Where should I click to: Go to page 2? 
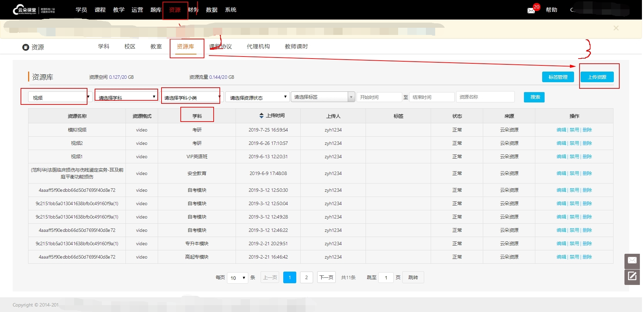pyautogui.click(x=307, y=277)
